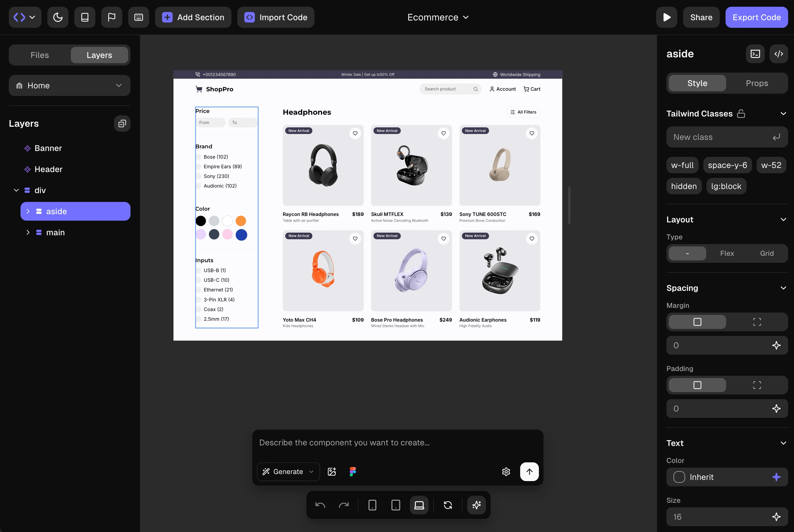Open keyboard shortcuts icon
The height and width of the screenshot is (532, 794).
138,17
